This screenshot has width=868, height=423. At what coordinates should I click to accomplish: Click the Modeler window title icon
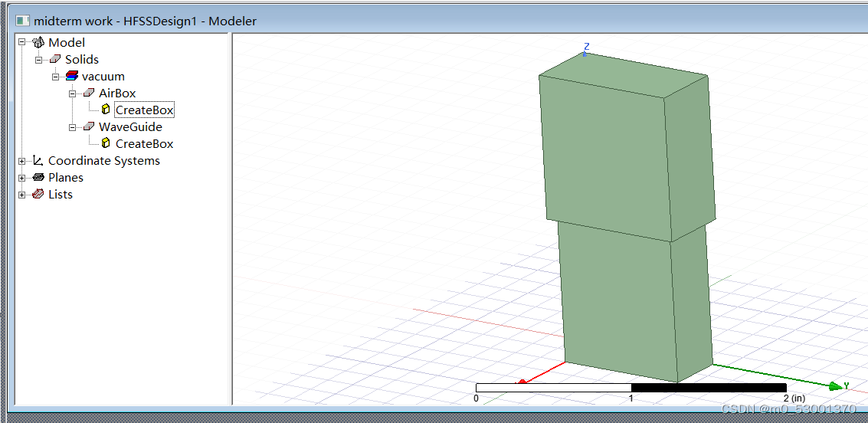22,21
